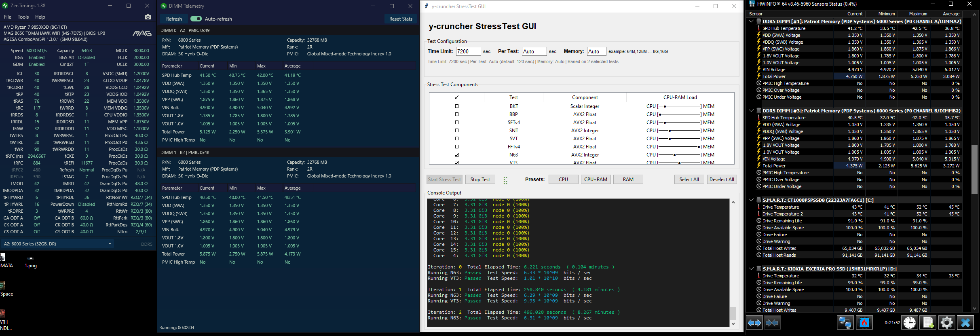The height and width of the screenshot is (336, 980).
Task: Open ZenTimings File menu
Action: [8, 17]
